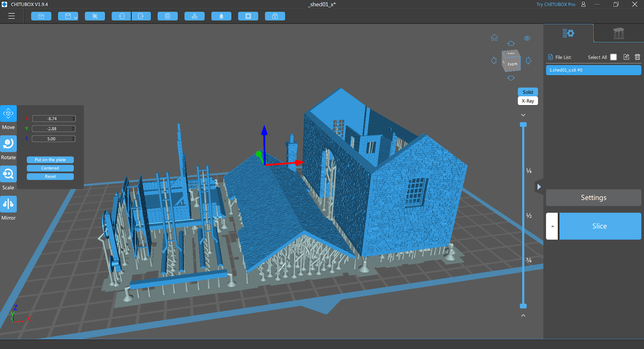The height and width of the screenshot is (349, 644).
Task: Open the support settings tab
Action: pyautogui.click(x=619, y=33)
